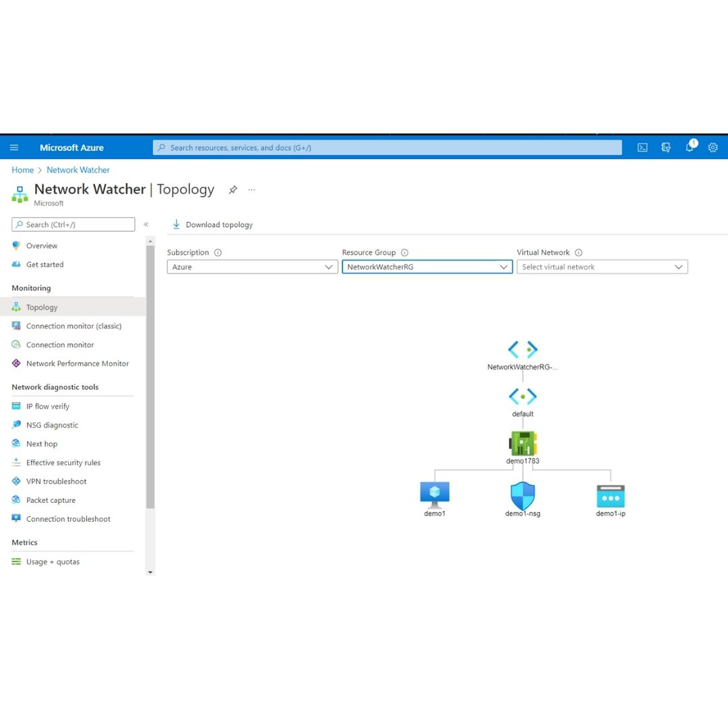Open portal settings gear
This screenshot has height=728, width=728.
point(712,148)
